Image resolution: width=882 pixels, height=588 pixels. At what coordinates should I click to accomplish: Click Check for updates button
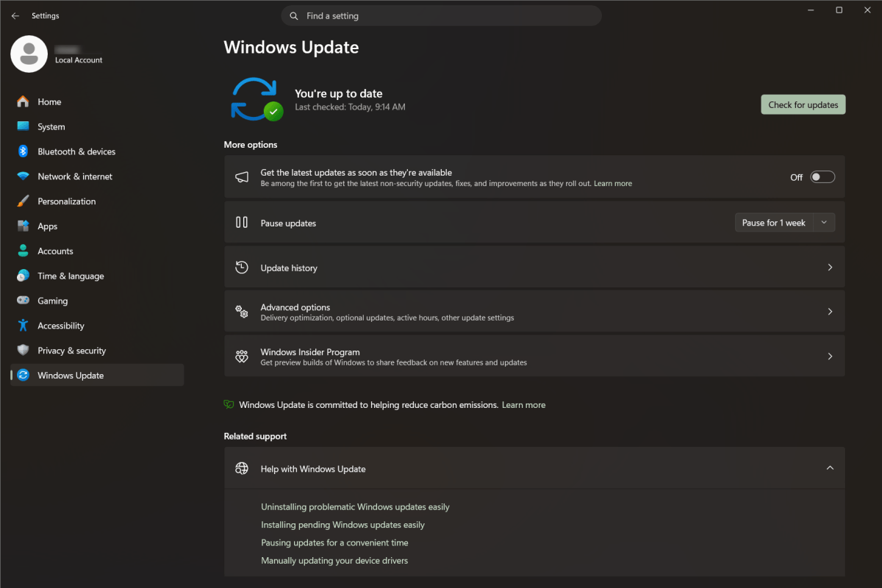point(803,104)
